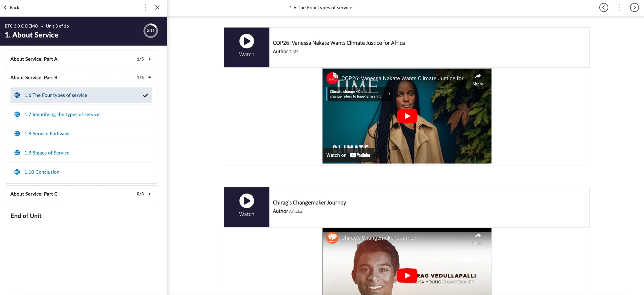Expand About Service: Part A section
This screenshot has width=644, height=295.
(149, 59)
